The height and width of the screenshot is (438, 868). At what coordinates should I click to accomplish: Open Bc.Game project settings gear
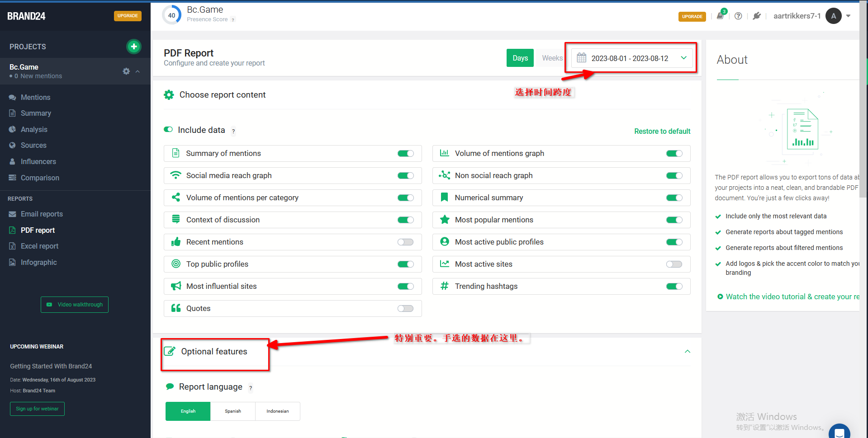click(126, 71)
